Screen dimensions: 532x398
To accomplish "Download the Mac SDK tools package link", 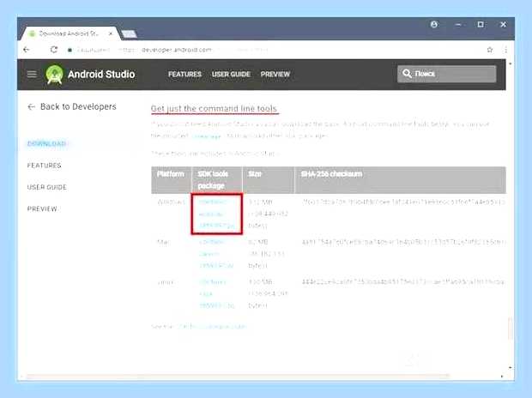I will (216, 253).
